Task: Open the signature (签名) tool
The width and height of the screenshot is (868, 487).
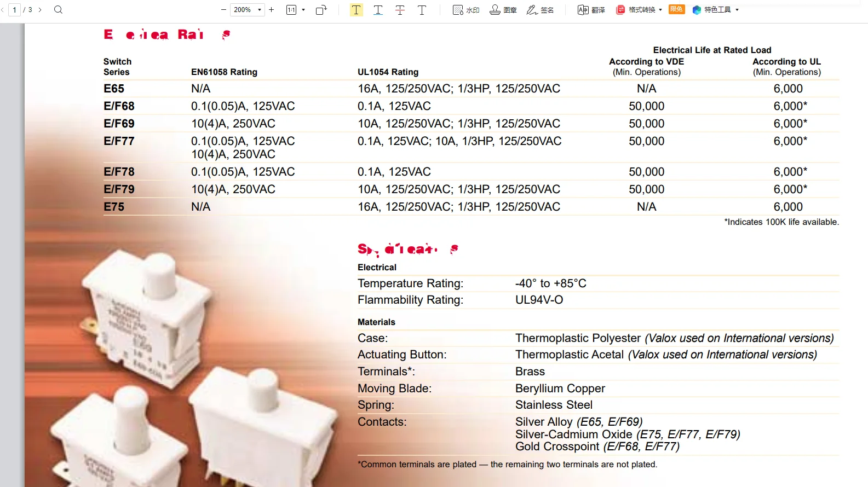Action: (x=540, y=10)
